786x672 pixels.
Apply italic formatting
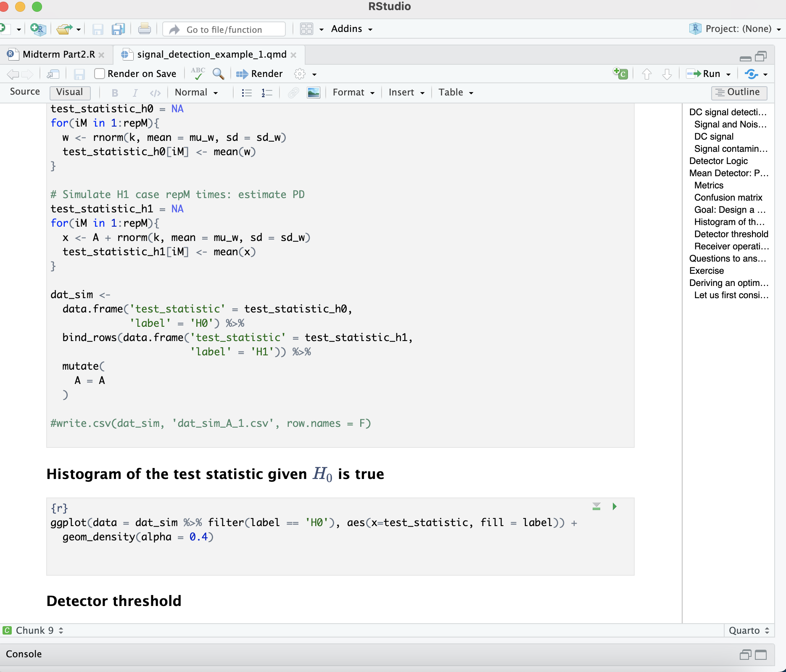[135, 93]
